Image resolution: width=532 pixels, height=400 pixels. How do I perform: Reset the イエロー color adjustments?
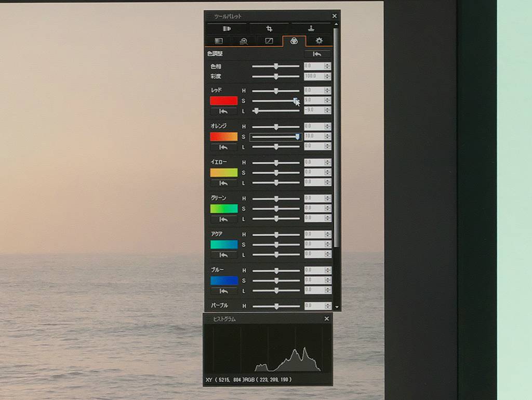click(x=223, y=184)
